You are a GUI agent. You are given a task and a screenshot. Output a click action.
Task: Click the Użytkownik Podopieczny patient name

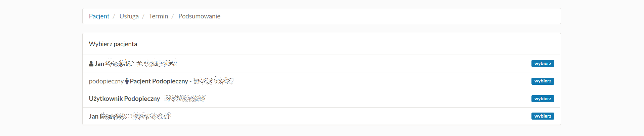coord(124,98)
